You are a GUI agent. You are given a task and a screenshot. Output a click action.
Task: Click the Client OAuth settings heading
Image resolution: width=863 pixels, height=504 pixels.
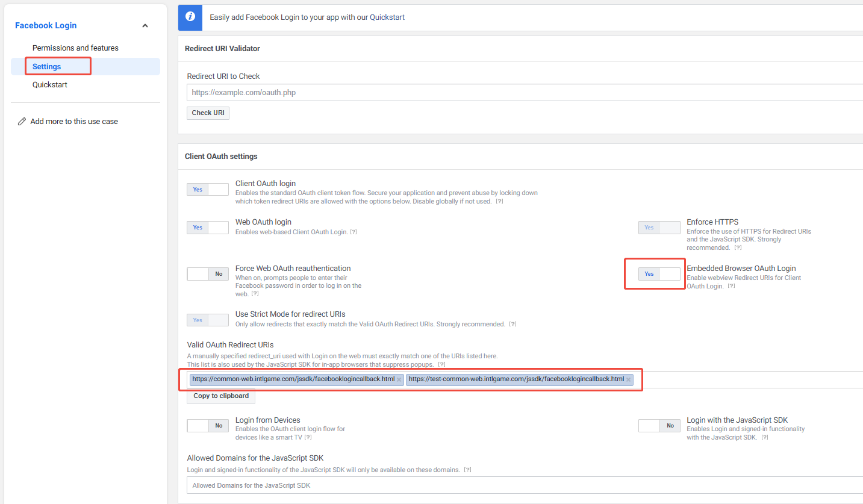click(221, 157)
